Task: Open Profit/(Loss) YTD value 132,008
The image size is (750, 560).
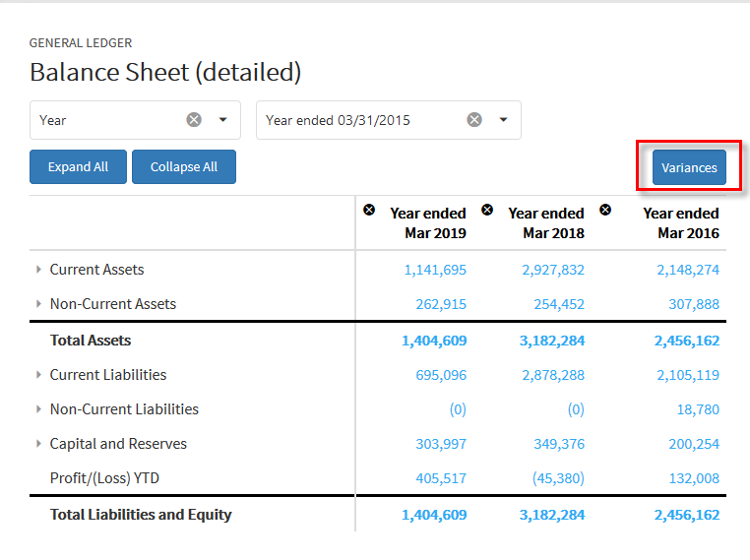Action: (x=694, y=478)
